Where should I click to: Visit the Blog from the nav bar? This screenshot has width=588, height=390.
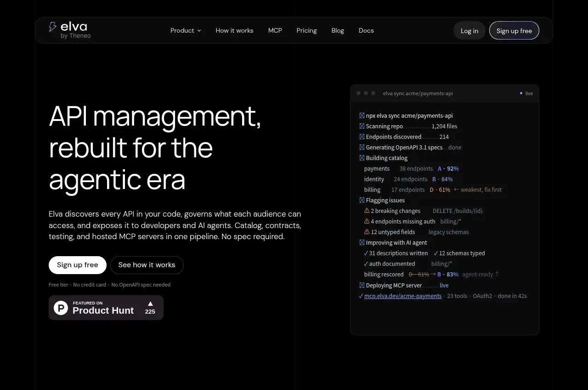(x=338, y=30)
